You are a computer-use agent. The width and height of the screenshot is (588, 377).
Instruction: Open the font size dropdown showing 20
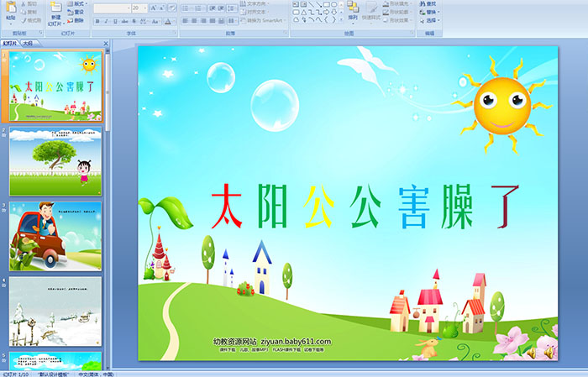click(x=139, y=8)
